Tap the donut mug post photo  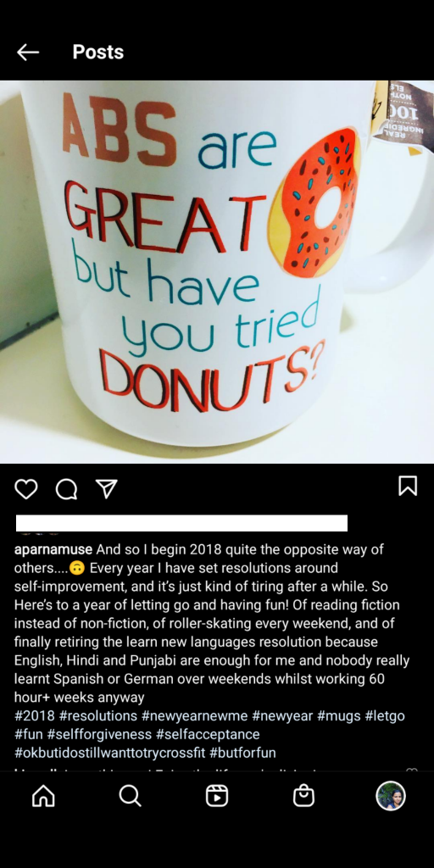click(x=217, y=272)
